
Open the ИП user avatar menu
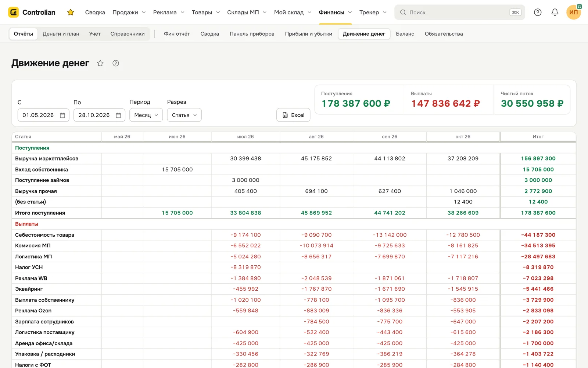pyautogui.click(x=574, y=12)
